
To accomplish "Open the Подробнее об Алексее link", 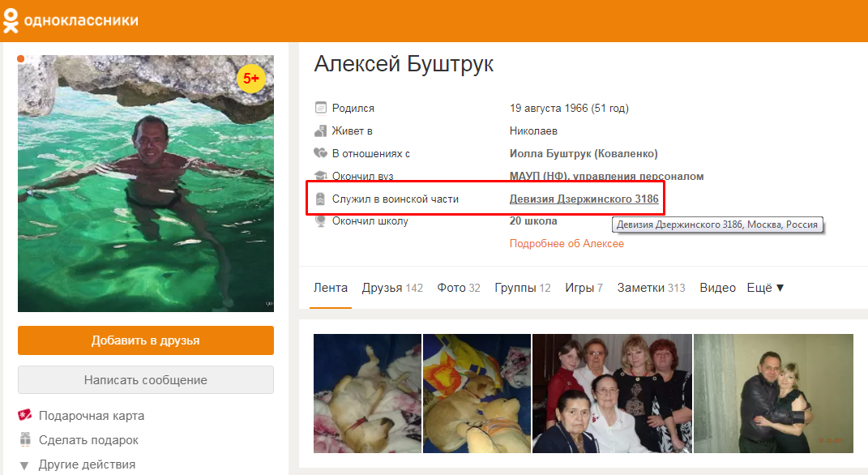I will pos(567,244).
